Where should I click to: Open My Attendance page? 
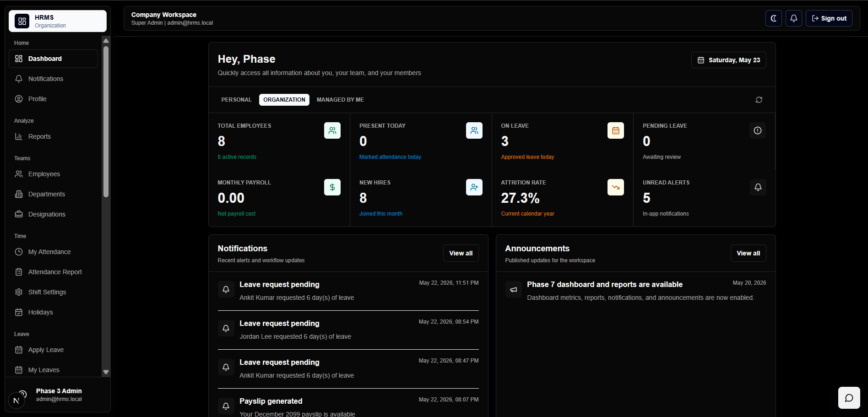[x=53, y=252]
